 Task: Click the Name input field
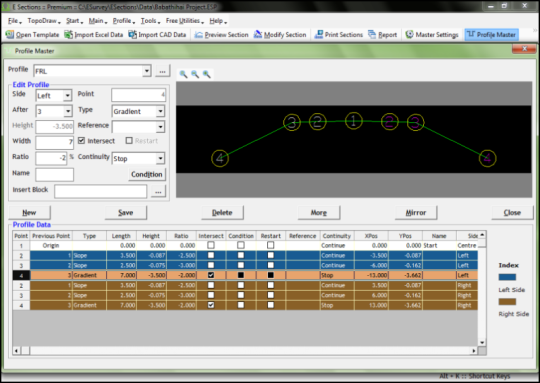coord(54,175)
